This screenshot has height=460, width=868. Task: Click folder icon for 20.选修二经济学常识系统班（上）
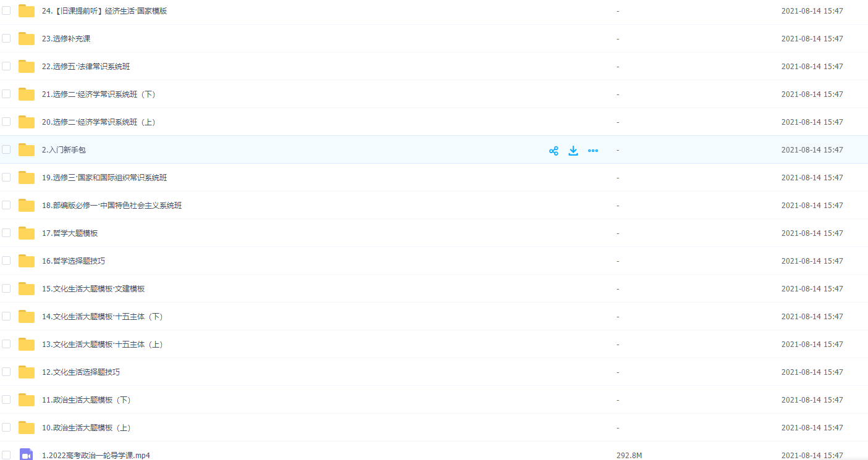(x=27, y=122)
